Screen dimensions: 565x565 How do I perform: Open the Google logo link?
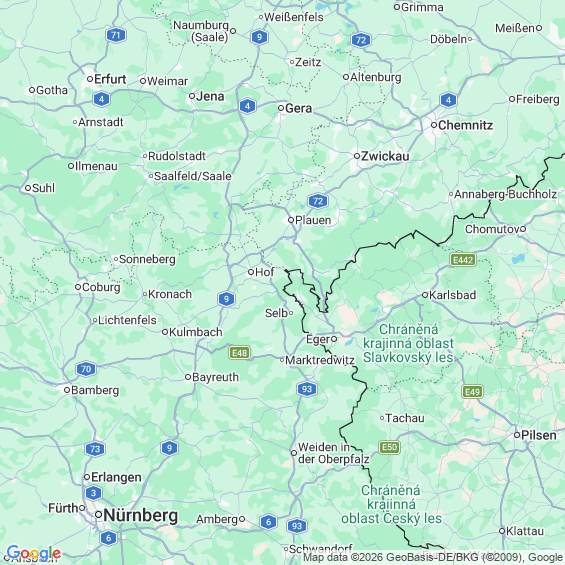pyautogui.click(x=34, y=553)
